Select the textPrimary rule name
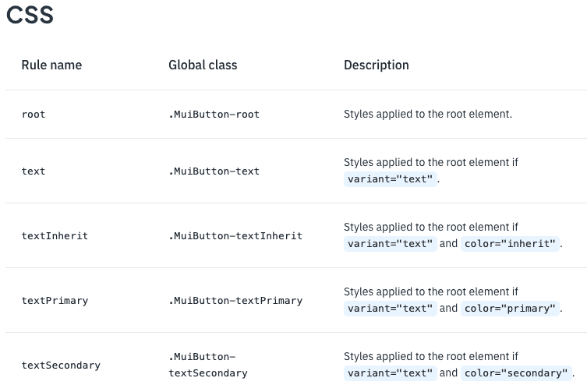This screenshot has width=587, height=392. (55, 300)
